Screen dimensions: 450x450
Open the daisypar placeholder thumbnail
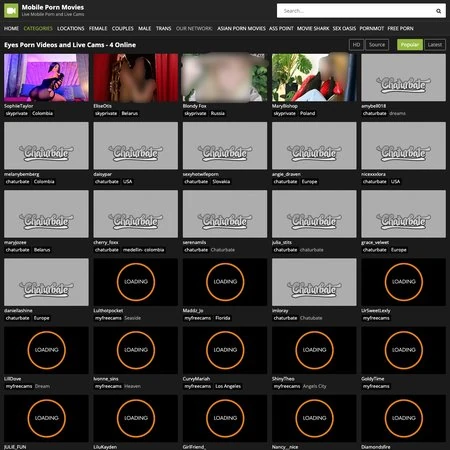coord(136,146)
